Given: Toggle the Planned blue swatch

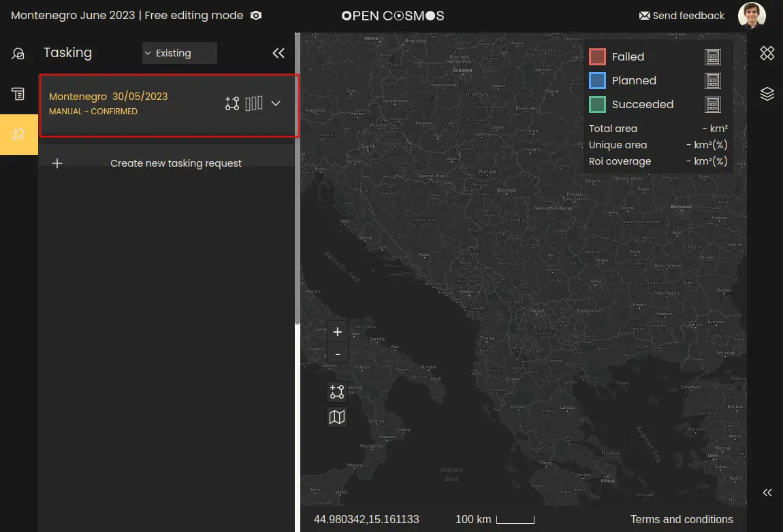Looking at the screenshot, I should click(x=597, y=80).
